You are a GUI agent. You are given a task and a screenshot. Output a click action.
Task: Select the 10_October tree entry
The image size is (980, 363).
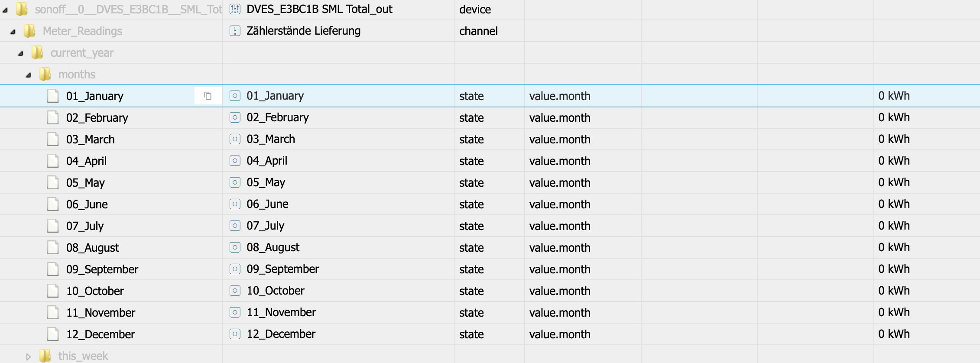pyautogui.click(x=95, y=291)
